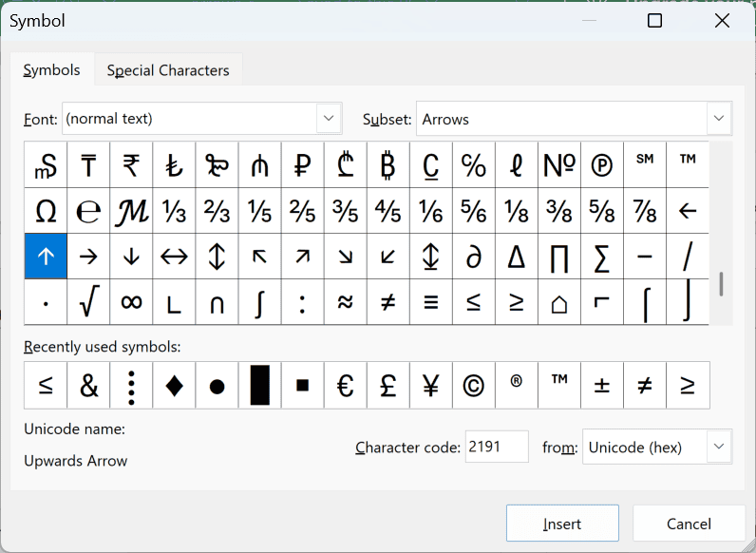Screen dimensions: 756x553
Task: Choose the black diamond in recently used symbols
Action: pos(174,385)
